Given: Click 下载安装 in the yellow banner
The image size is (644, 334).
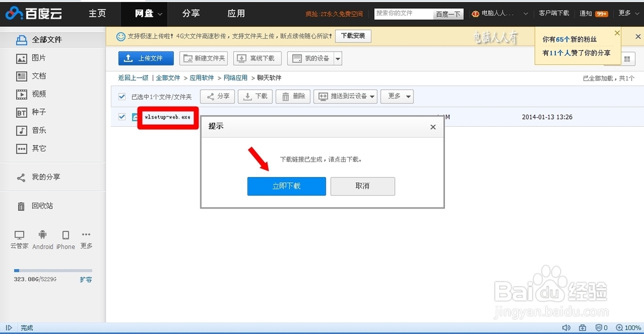Looking at the screenshot, I should coord(353,36).
